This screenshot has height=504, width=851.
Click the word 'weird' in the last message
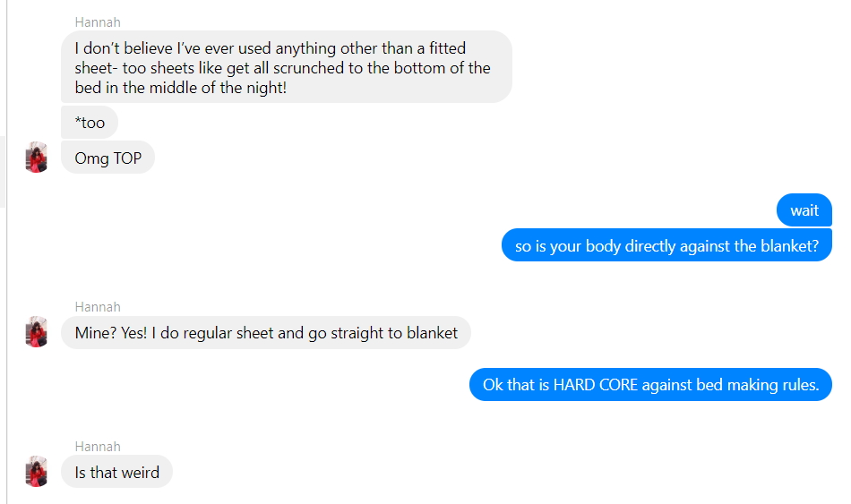(142, 473)
